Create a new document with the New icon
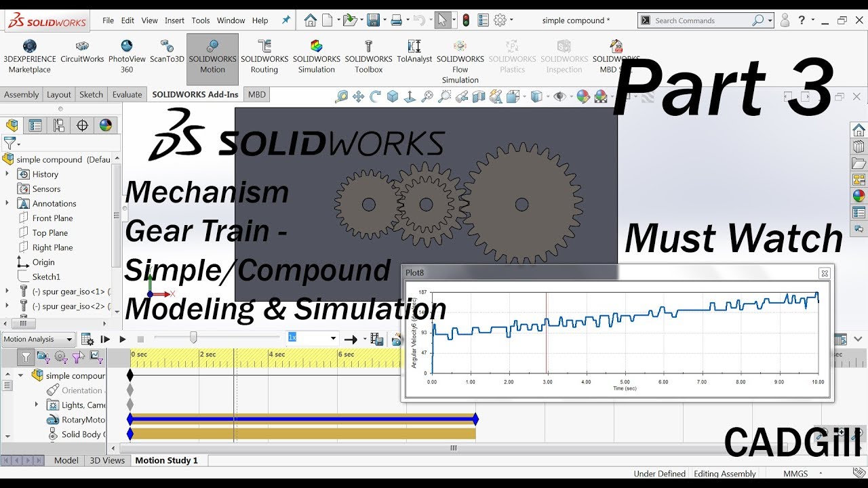The image size is (868, 488). tap(328, 20)
